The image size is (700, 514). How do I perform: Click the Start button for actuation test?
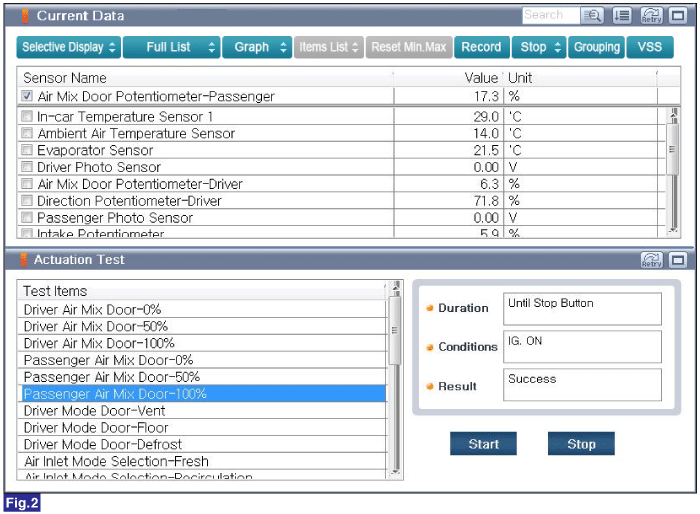[x=483, y=443]
